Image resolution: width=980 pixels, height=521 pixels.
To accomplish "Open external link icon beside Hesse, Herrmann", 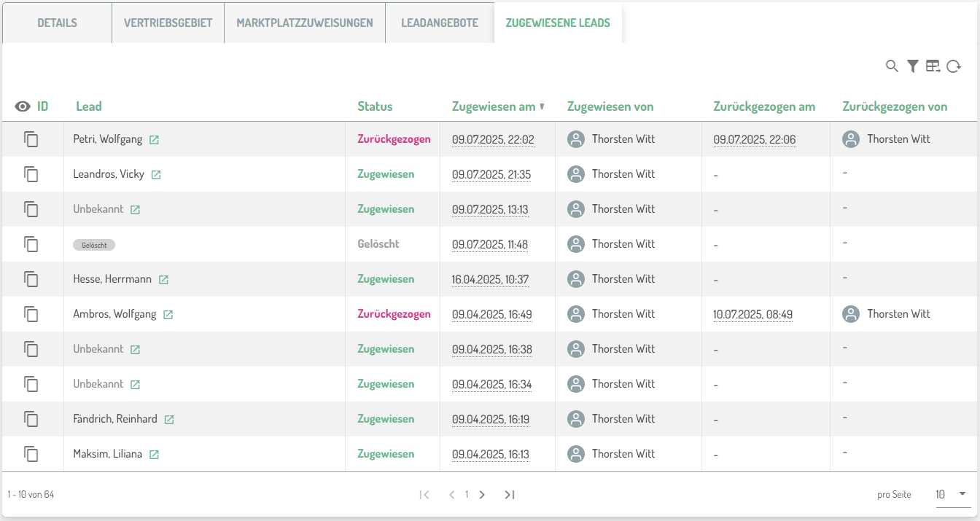I will click(164, 280).
